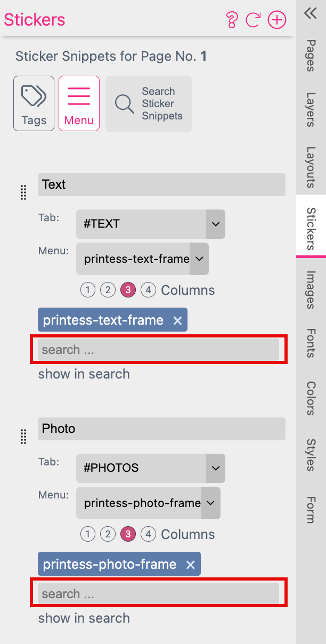Set Photo group to 2 columns
The width and height of the screenshot is (326, 644).
[x=108, y=534]
